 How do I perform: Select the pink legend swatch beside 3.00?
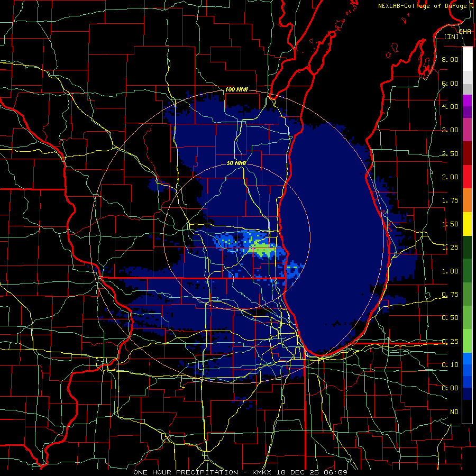tap(467, 130)
